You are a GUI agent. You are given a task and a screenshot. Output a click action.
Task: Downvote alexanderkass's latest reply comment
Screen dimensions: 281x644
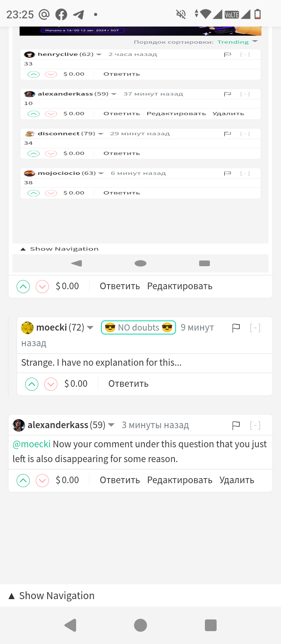(x=42, y=480)
